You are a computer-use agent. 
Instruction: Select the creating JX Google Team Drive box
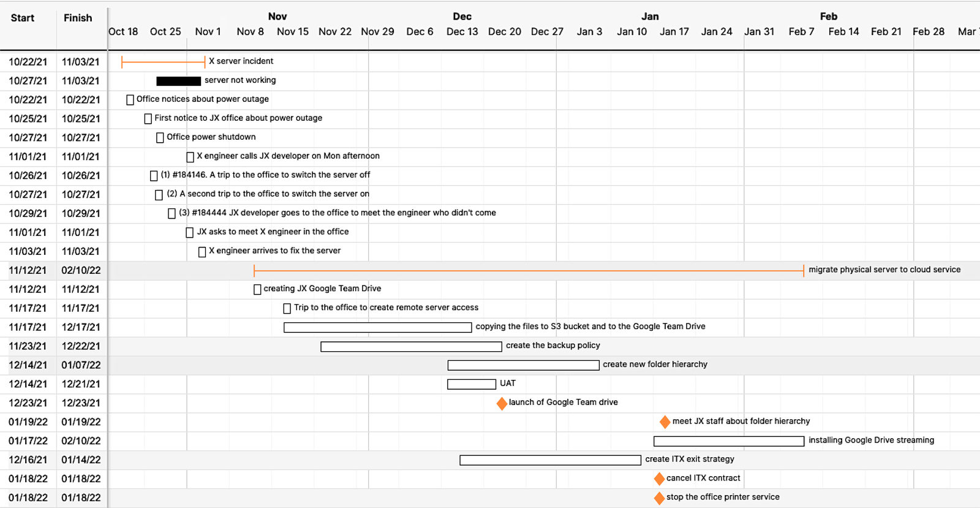(x=257, y=289)
